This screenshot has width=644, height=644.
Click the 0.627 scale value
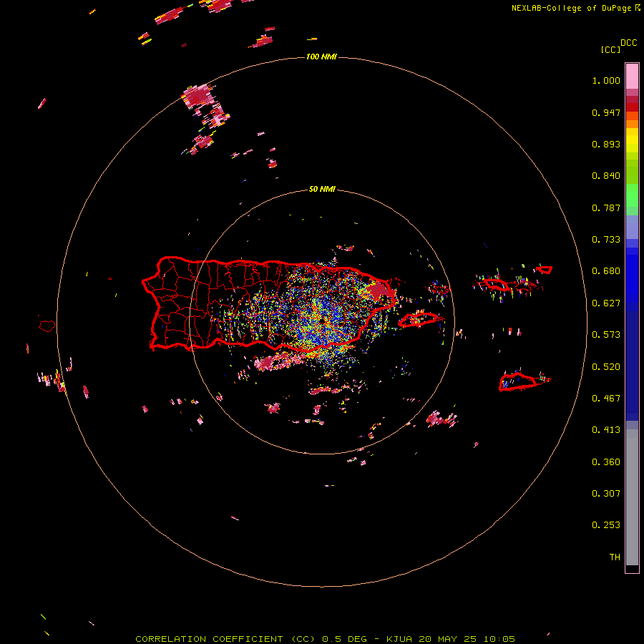tap(606, 303)
